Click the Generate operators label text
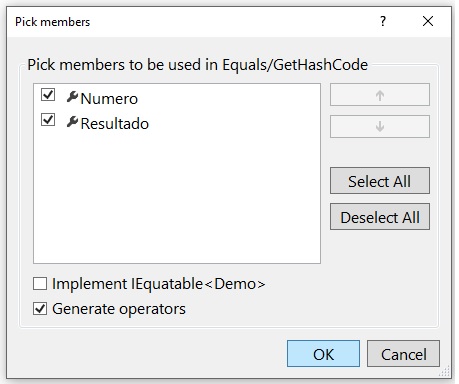The image size is (459, 384). (x=119, y=309)
